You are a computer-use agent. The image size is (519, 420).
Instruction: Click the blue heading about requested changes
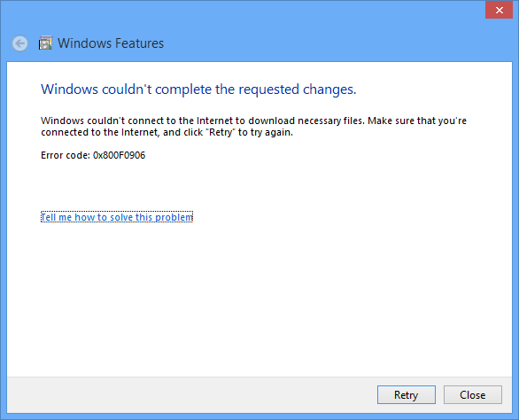tap(198, 89)
